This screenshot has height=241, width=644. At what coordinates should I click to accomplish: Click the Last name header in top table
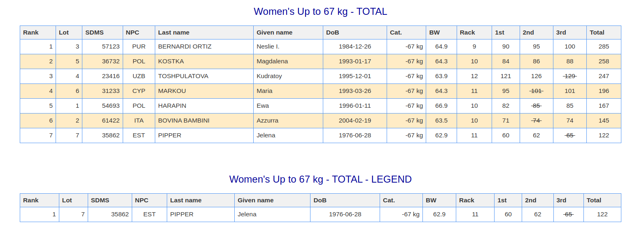click(174, 32)
